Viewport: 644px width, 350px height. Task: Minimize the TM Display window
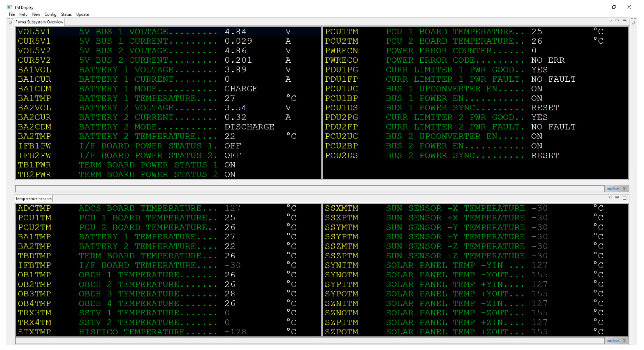599,7
